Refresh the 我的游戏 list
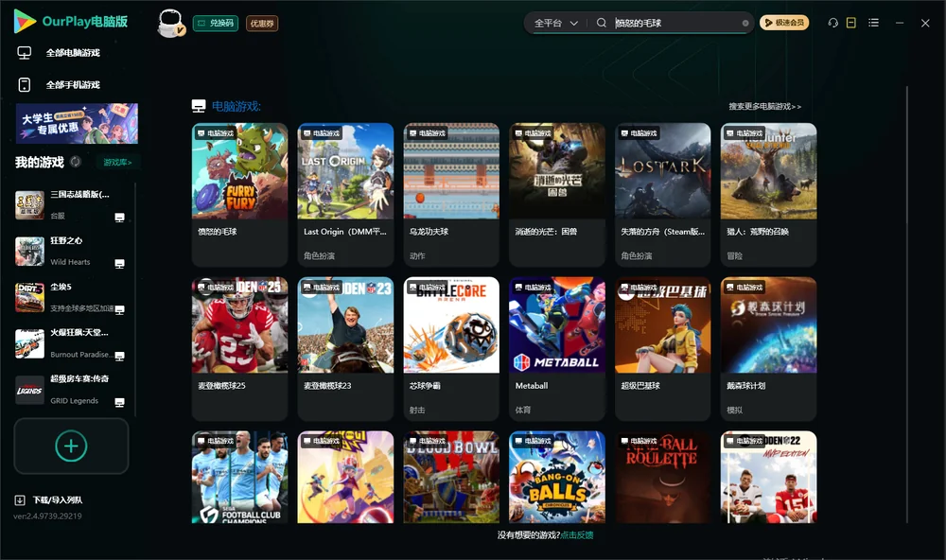 point(76,162)
